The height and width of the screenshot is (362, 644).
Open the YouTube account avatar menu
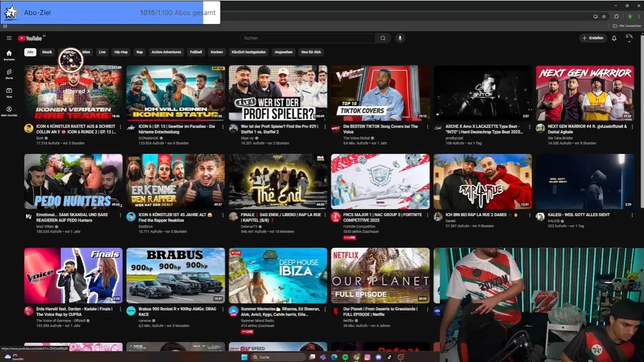[629, 38]
